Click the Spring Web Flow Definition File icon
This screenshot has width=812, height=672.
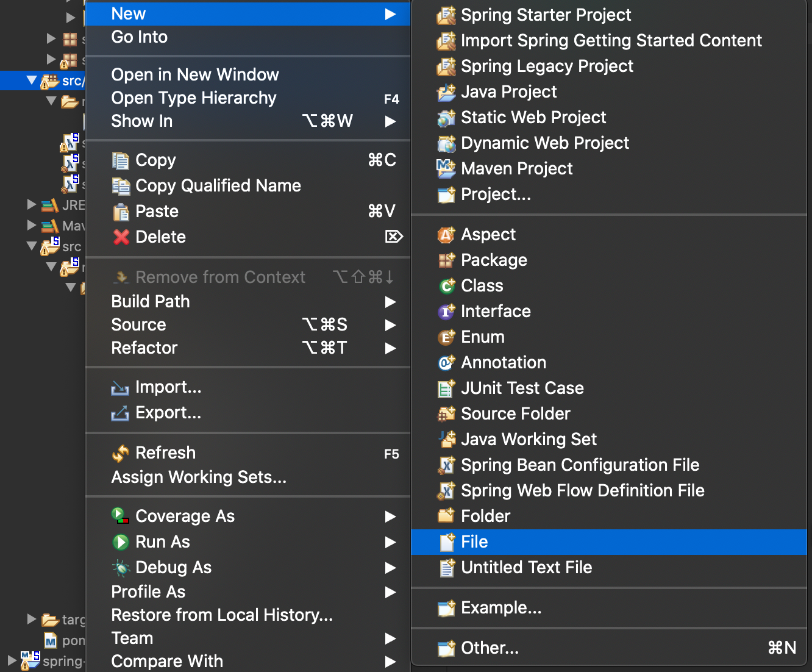click(446, 491)
